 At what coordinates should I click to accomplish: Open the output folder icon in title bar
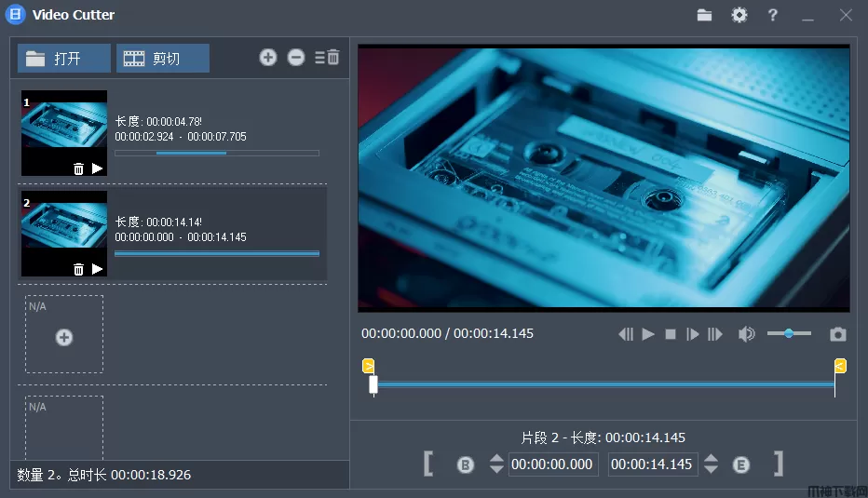pos(704,15)
